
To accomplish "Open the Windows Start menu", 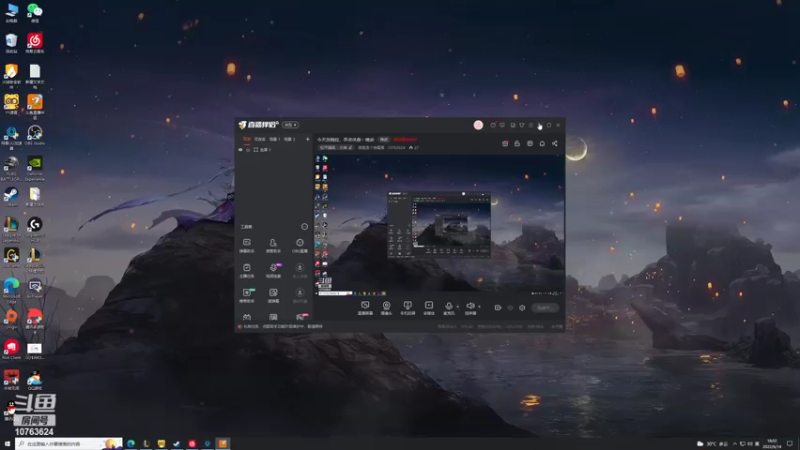I will [7, 444].
